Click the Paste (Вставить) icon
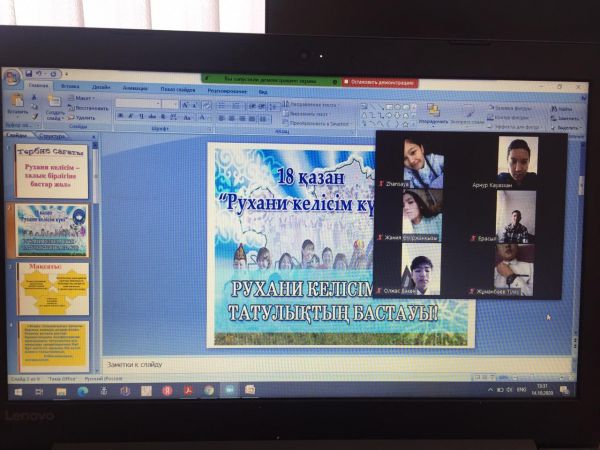 (17, 102)
